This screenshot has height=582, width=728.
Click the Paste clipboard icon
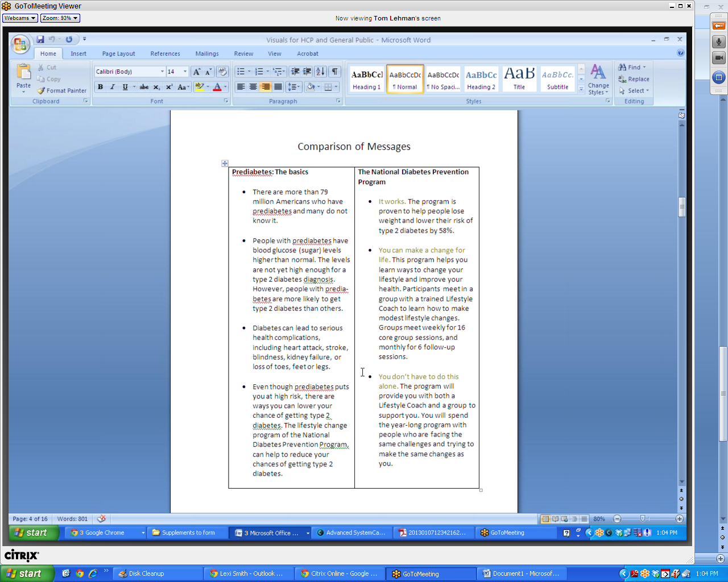[x=23, y=72]
